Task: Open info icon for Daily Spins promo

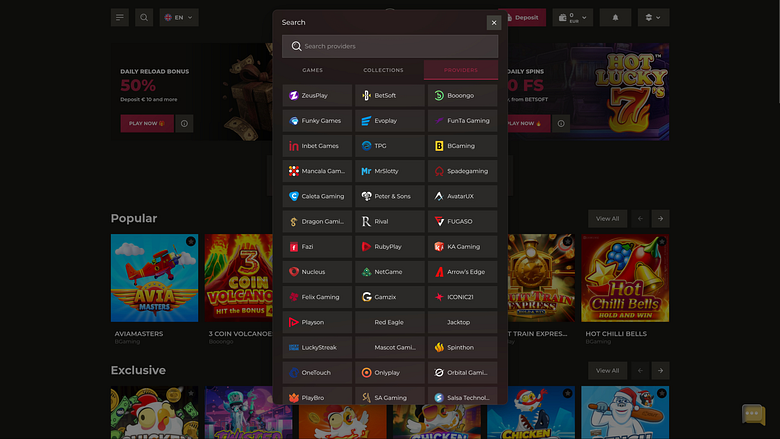Action: pos(561,123)
